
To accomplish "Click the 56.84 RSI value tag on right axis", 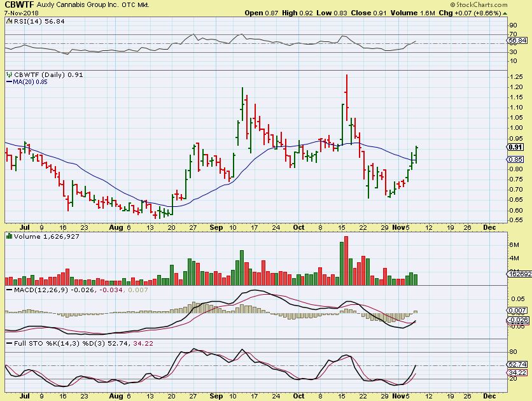I will (519, 41).
